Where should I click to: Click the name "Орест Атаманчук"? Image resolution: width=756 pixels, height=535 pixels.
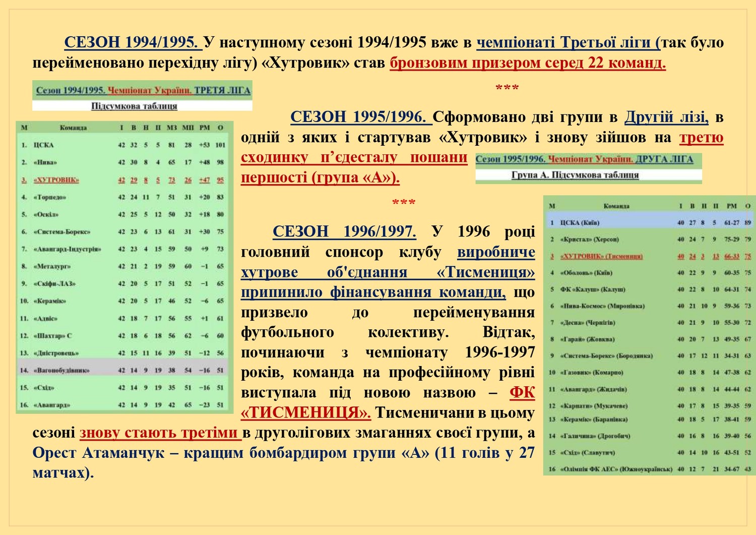[98, 453]
